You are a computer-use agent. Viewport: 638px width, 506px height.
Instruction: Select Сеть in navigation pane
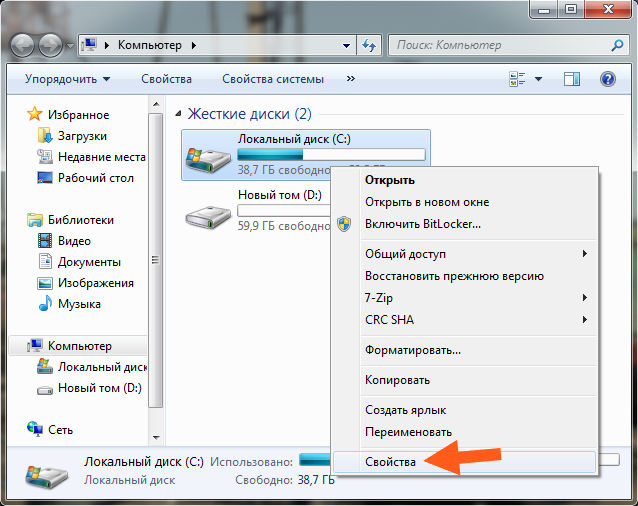tap(60, 430)
